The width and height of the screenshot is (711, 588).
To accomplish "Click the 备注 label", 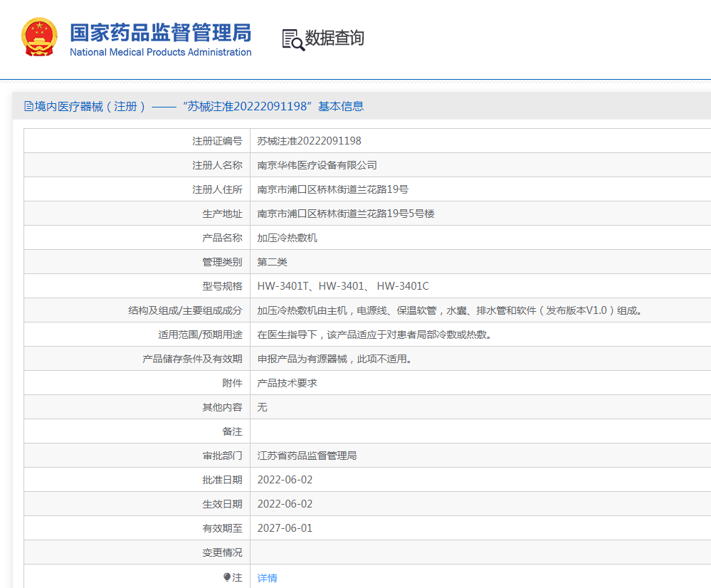I will click(x=232, y=431).
